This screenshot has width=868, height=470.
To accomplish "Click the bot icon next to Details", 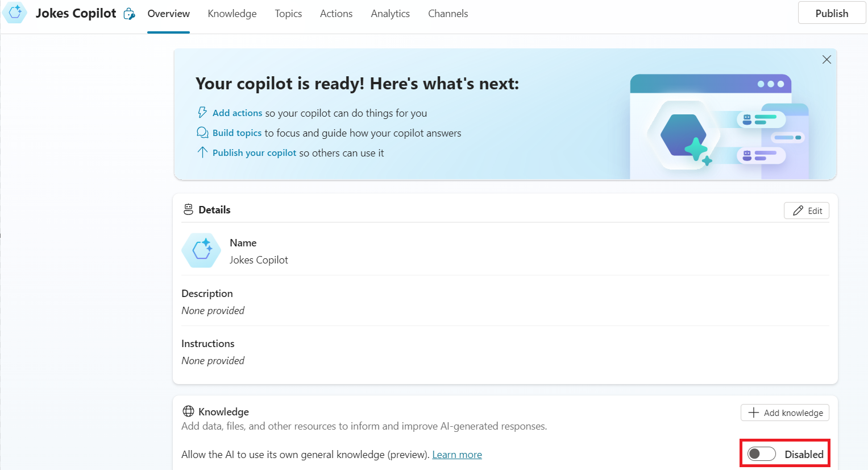I will (188, 210).
